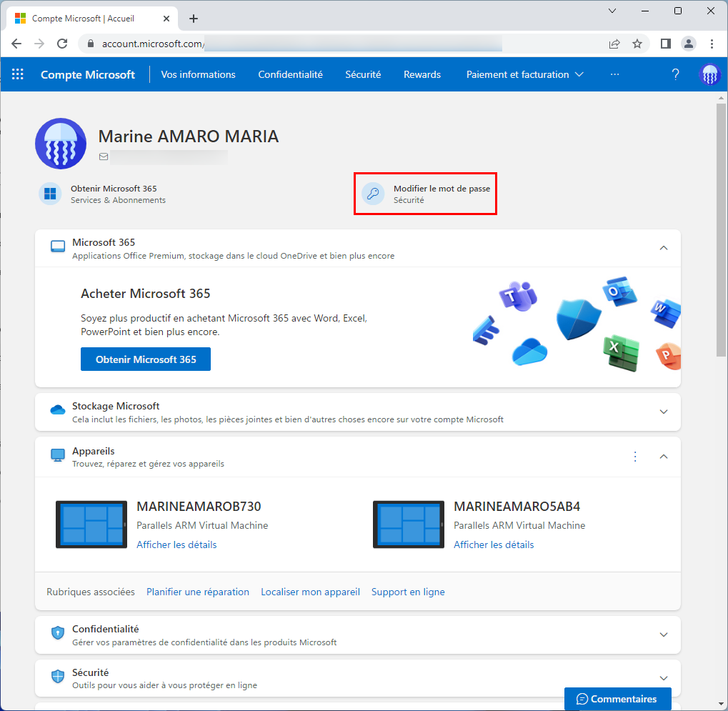The image size is (728, 711).
Task: Go back with the browser back arrow
Action: 16,44
